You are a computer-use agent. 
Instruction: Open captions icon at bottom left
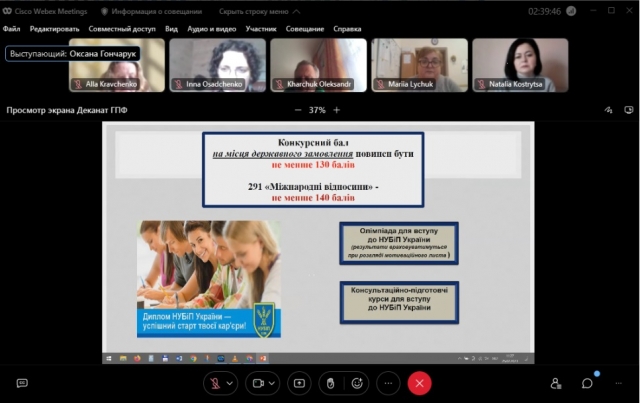[x=22, y=382]
